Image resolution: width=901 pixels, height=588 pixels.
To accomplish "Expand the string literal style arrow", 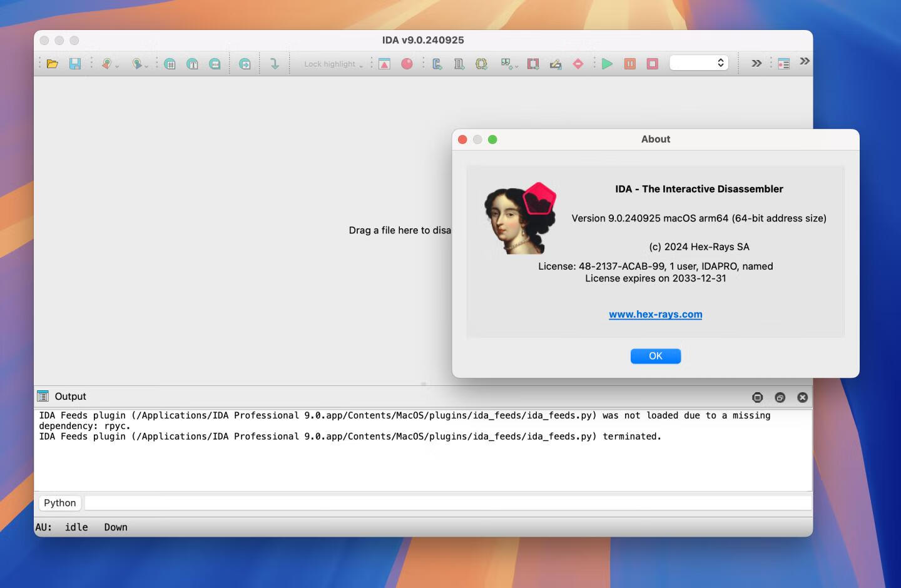I will [x=516, y=66].
